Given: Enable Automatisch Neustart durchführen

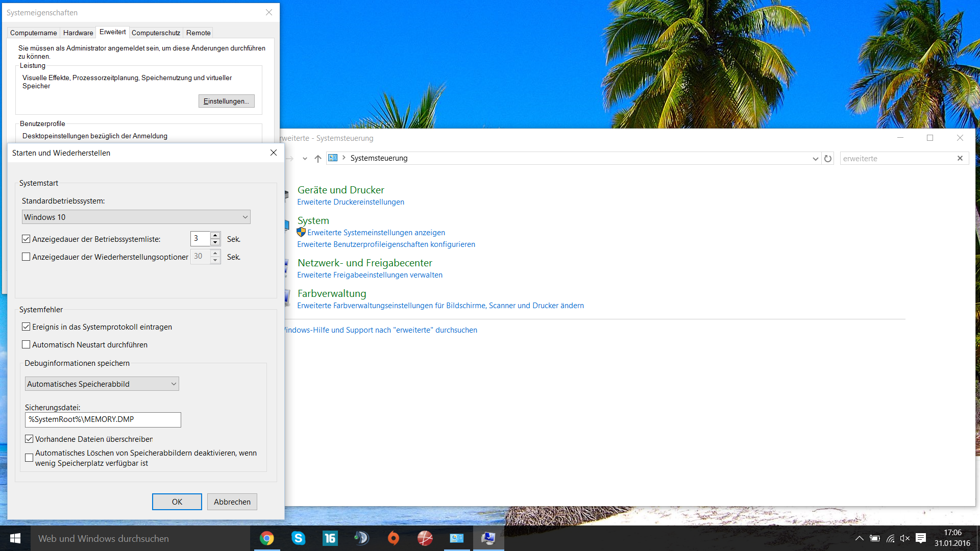Looking at the screenshot, I should [x=26, y=345].
